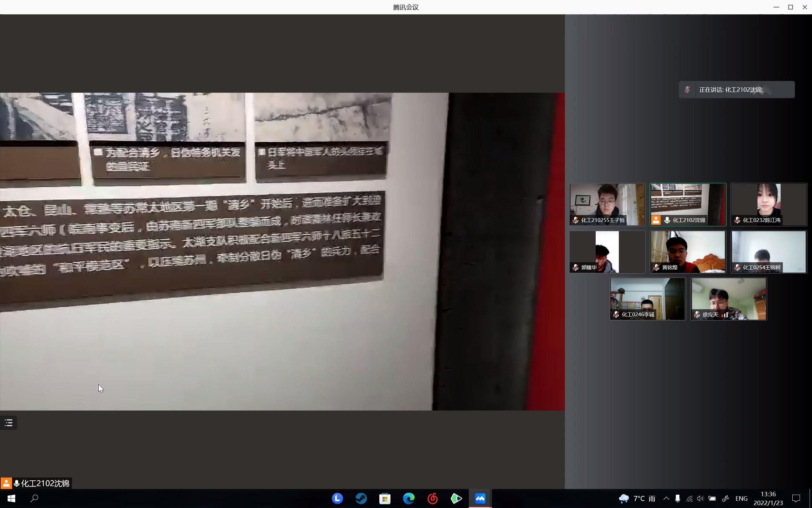Viewport: 812px width, 508px height.
Task: Open the Windows notification center icon
Action: click(796, 498)
